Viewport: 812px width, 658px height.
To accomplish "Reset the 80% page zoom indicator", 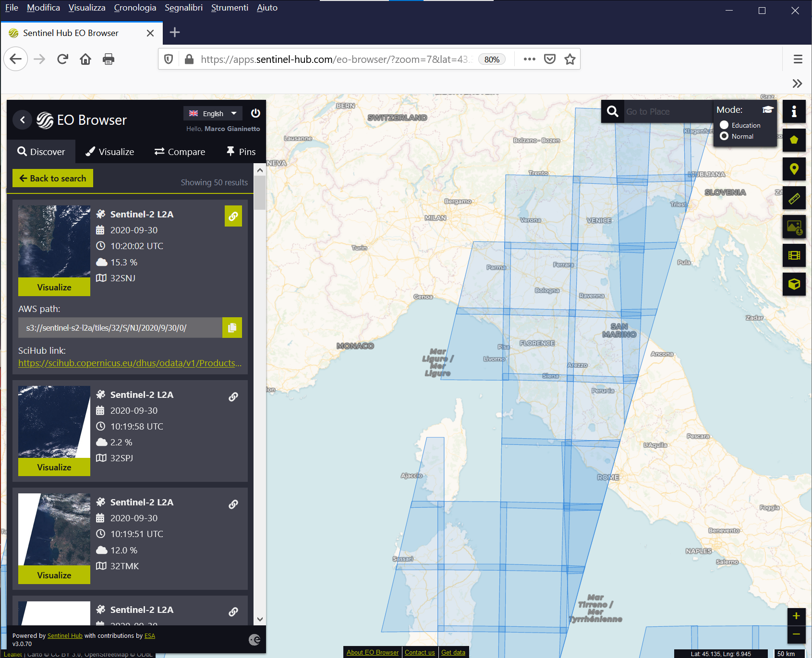I will 492,59.
